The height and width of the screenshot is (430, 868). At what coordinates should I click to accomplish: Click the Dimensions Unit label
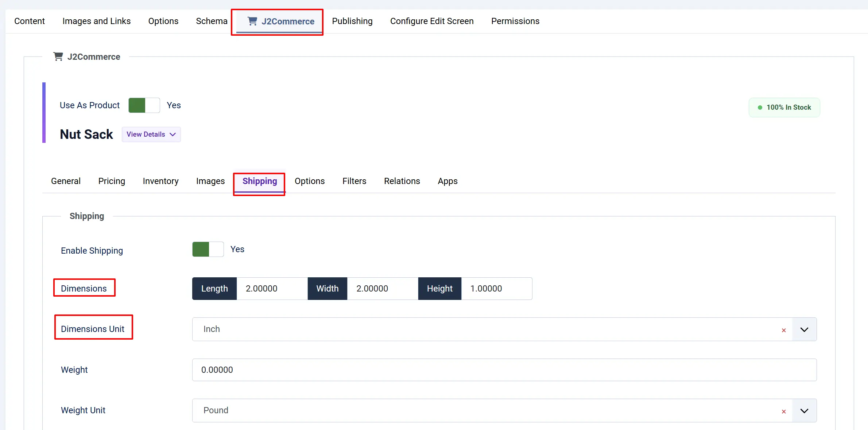tap(93, 329)
